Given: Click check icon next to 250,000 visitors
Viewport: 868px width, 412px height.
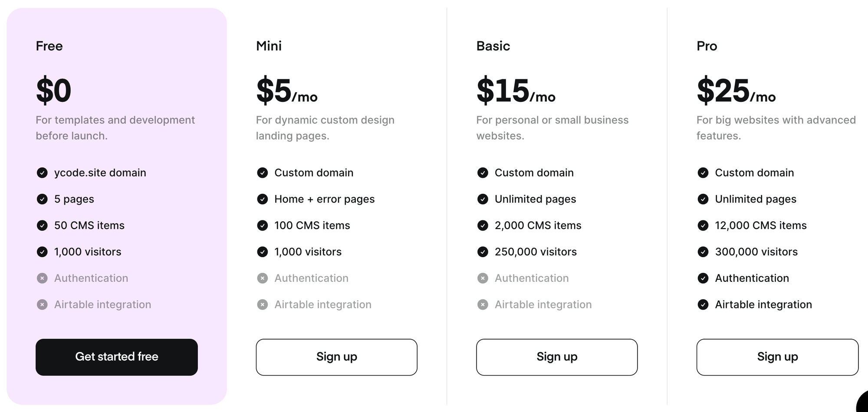Looking at the screenshot, I should coord(483,252).
